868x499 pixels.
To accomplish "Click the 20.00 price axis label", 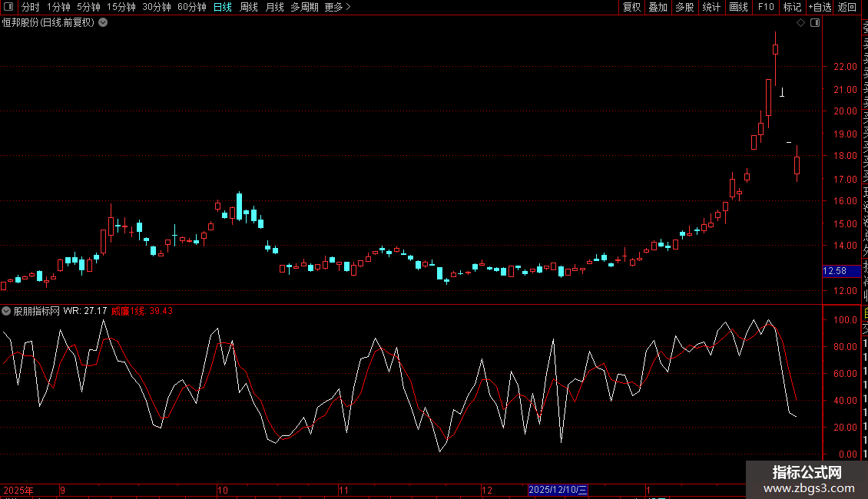I will pyautogui.click(x=845, y=111).
